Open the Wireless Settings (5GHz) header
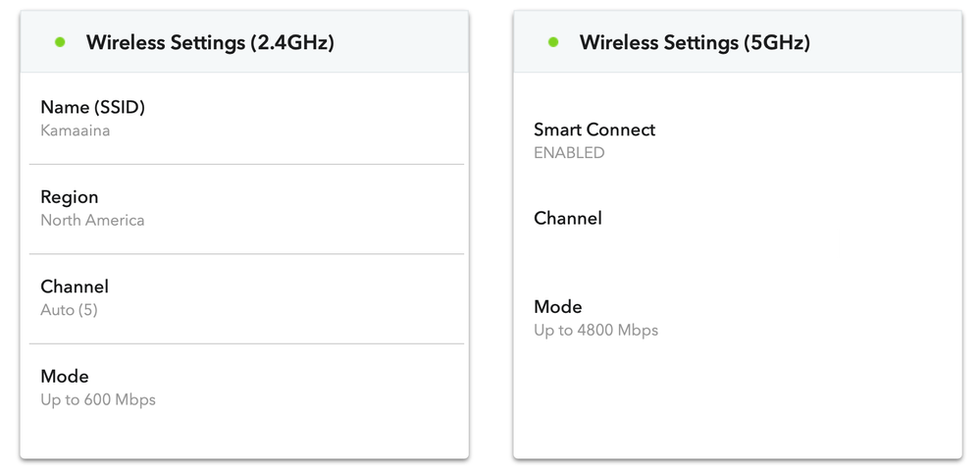The width and height of the screenshot is (980, 471). coord(695,43)
